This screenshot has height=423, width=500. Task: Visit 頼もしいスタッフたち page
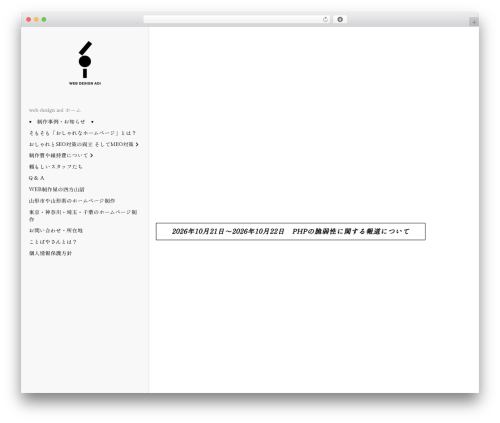pos(56,167)
